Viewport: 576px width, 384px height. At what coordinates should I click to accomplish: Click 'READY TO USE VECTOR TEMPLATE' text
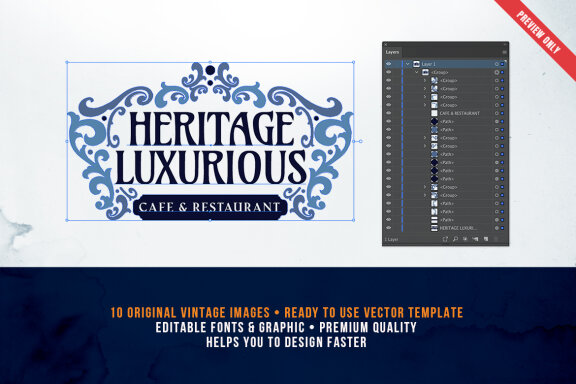[374, 313]
